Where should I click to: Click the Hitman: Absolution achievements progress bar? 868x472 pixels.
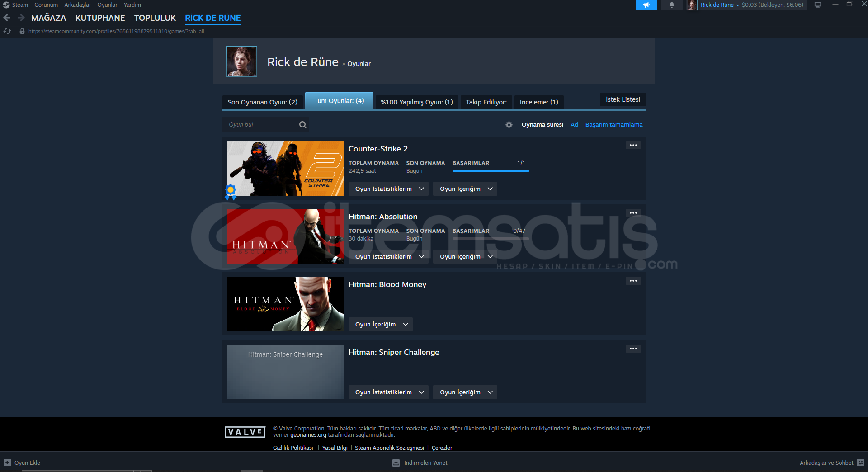pos(491,239)
